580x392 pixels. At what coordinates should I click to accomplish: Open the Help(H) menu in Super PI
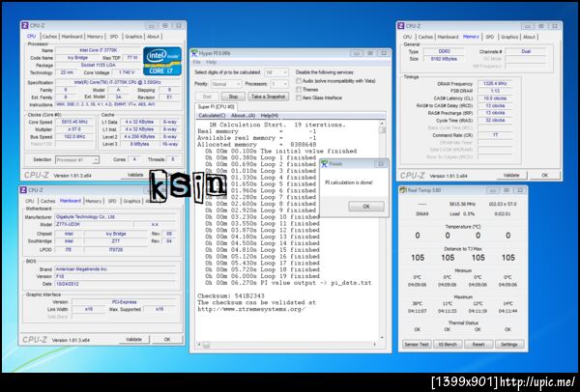[270, 116]
